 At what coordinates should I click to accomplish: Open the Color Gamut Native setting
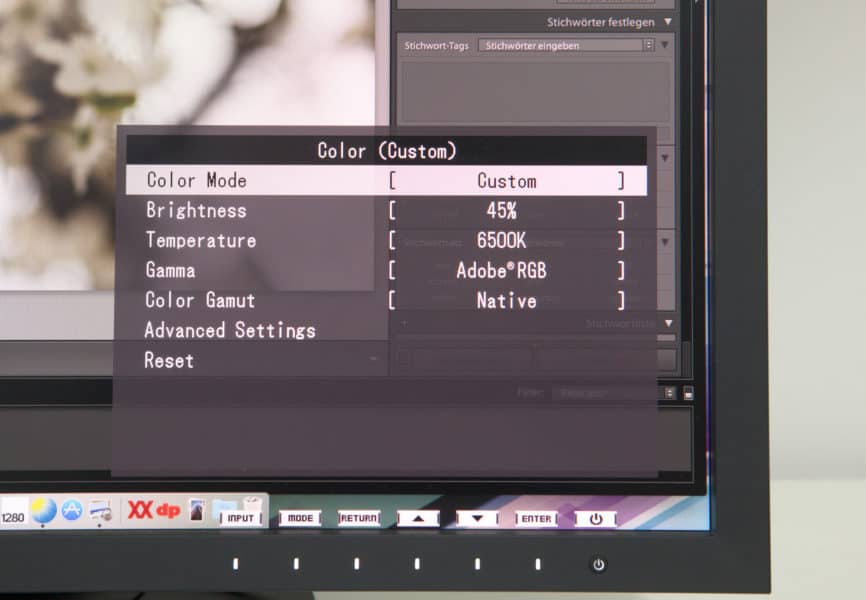coord(506,301)
